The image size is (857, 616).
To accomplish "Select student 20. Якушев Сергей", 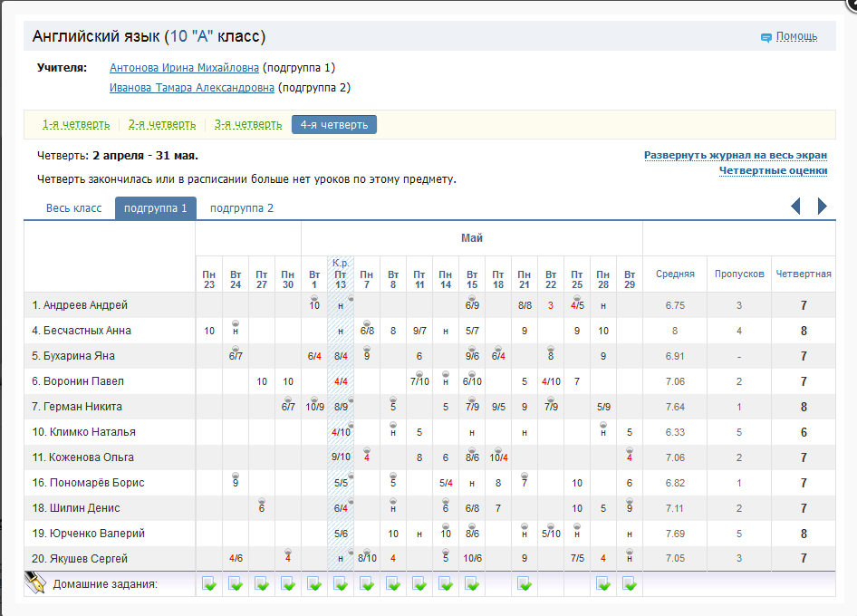I will coord(80,559).
